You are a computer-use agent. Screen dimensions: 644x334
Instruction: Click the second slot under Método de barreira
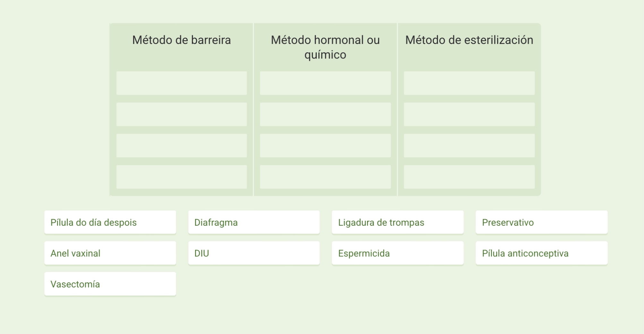click(x=182, y=114)
